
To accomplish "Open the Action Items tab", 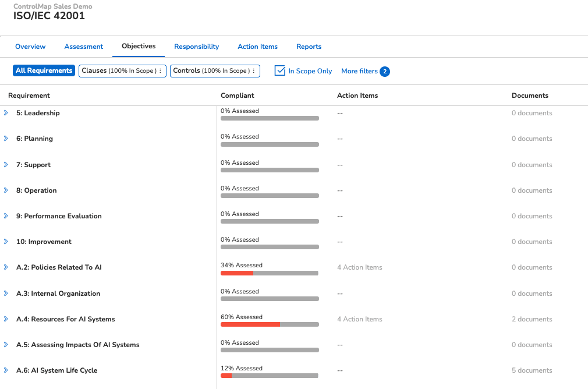I will pos(258,47).
